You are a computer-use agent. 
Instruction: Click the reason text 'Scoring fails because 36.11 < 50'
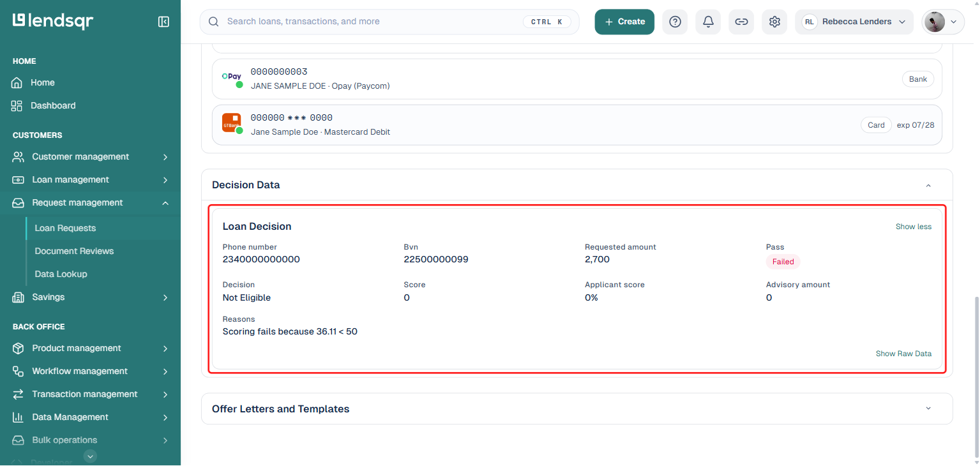pos(290,331)
